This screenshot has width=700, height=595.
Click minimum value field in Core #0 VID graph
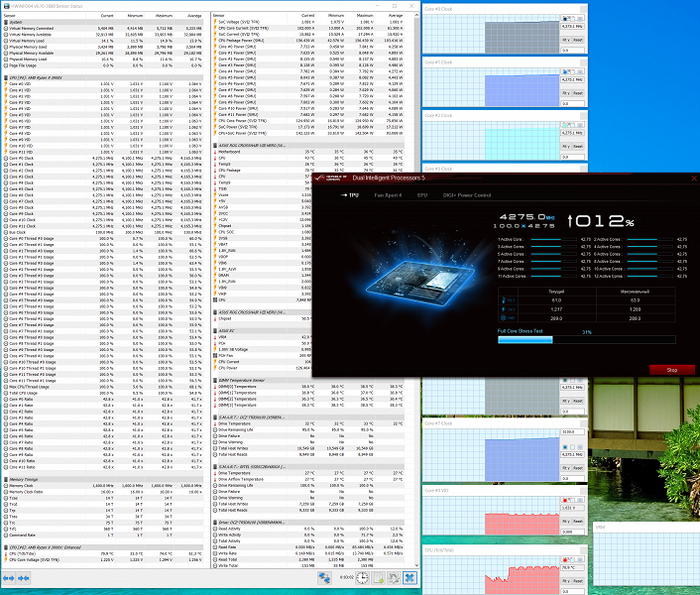(573, 532)
